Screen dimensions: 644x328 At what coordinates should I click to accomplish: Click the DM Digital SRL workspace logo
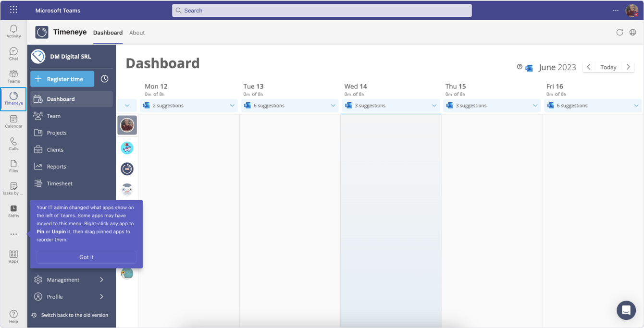[38, 56]
